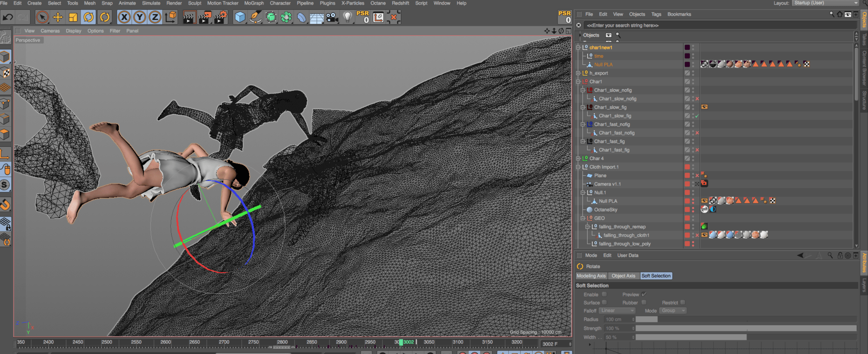Click the Strength slider bar
The height and width of the screenshot is (354, 868).
point(746,329)
